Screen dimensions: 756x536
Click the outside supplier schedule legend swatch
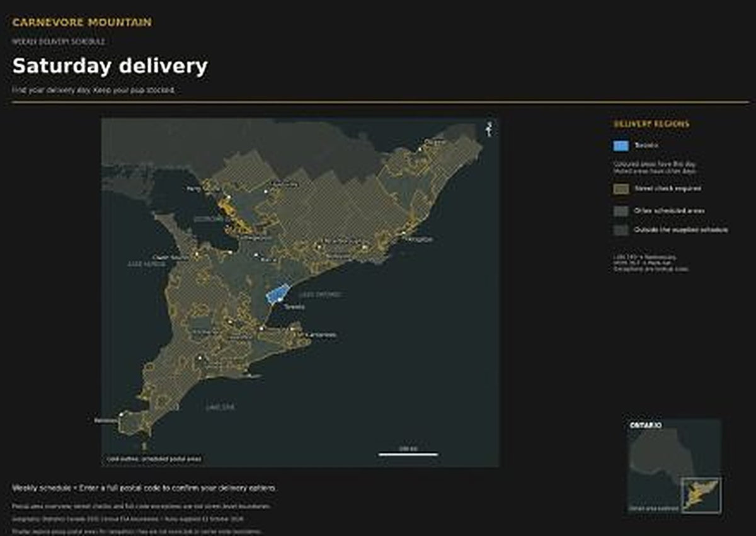pos(621,230)
